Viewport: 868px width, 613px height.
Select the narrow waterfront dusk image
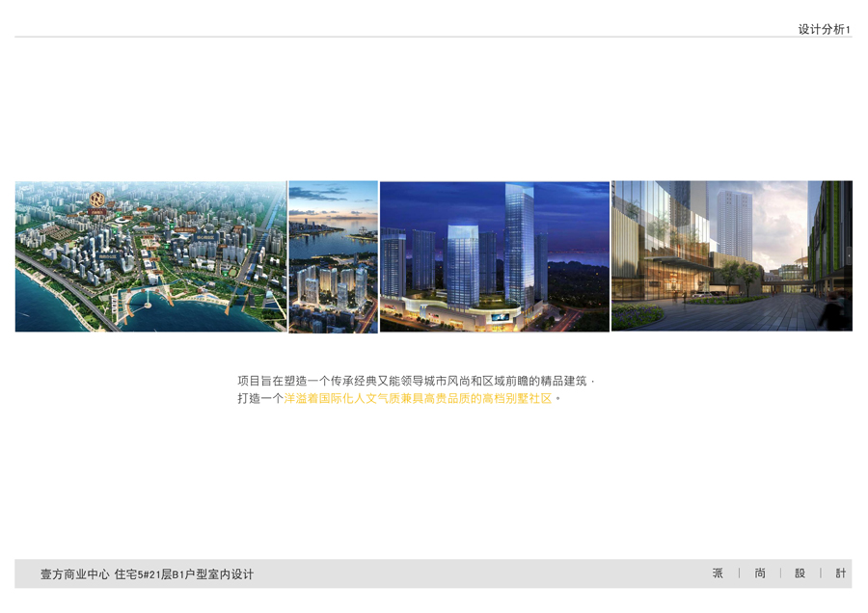click(x=333, y=256)
